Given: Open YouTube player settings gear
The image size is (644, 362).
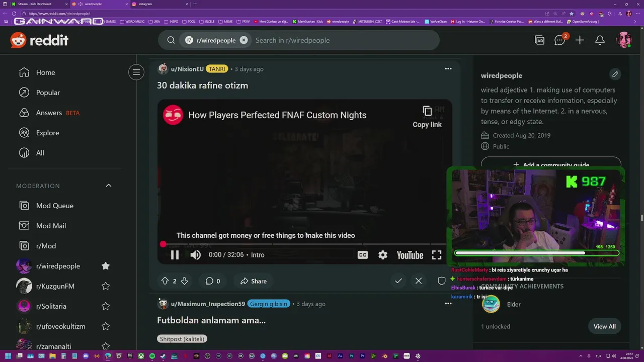Looking at the screenshot, I should tap(383, 255).
